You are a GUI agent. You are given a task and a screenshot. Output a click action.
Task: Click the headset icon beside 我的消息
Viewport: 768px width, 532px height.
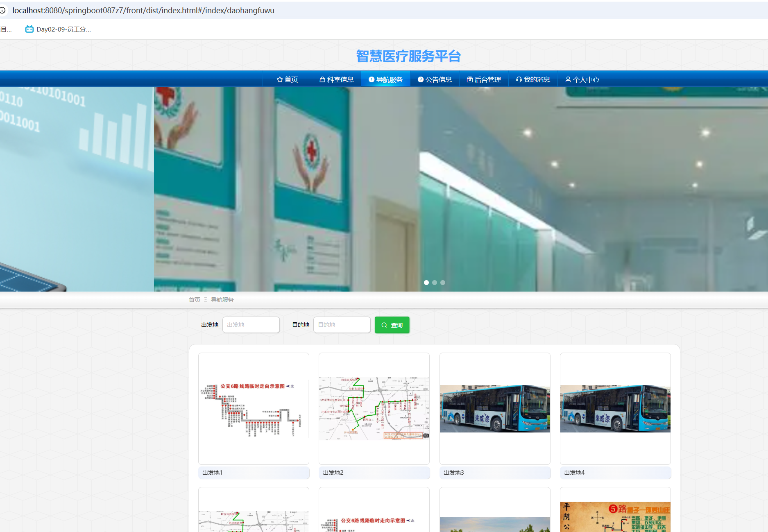[519, 79]
